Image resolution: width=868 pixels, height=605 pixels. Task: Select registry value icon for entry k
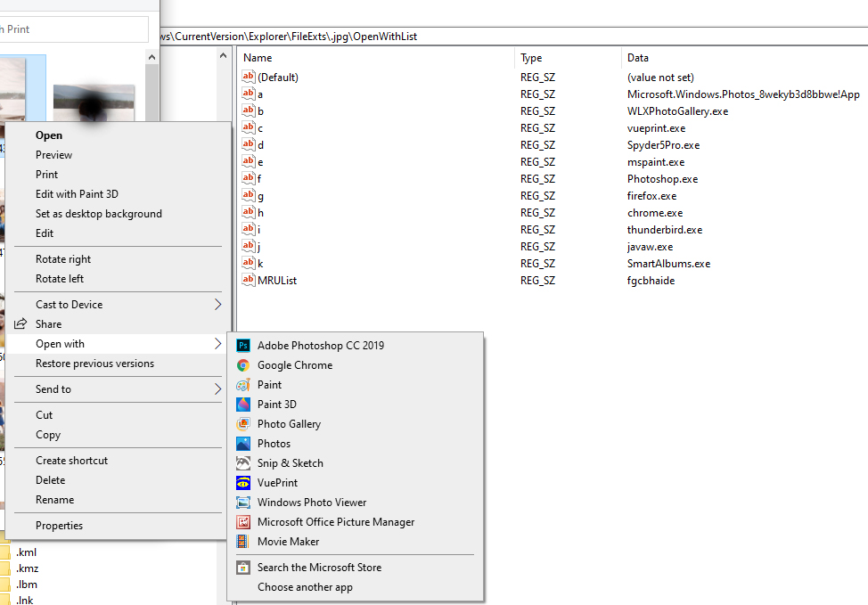(x=249, y=263)
